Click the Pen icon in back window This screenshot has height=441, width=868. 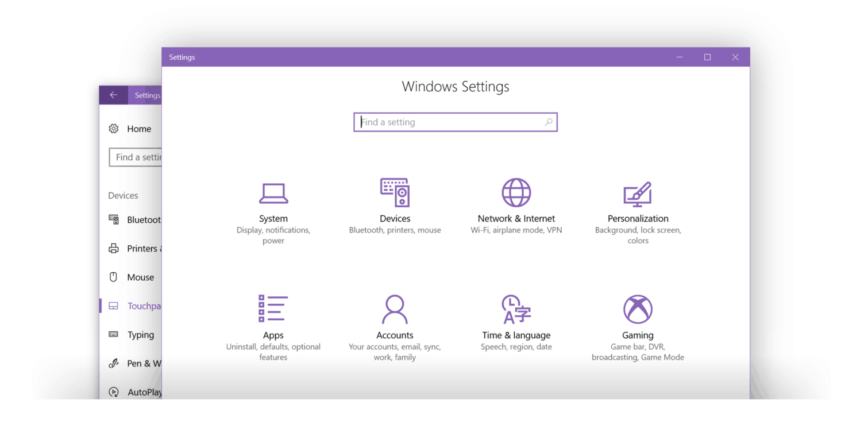114,363
